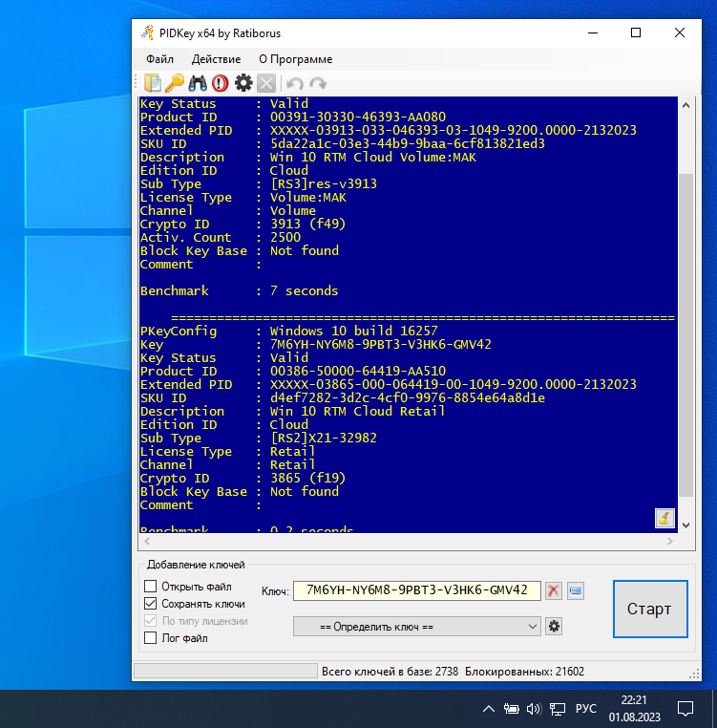717x728 pixels.
Task: Click the battery power tray icon
Action: (x=512, y=709)
